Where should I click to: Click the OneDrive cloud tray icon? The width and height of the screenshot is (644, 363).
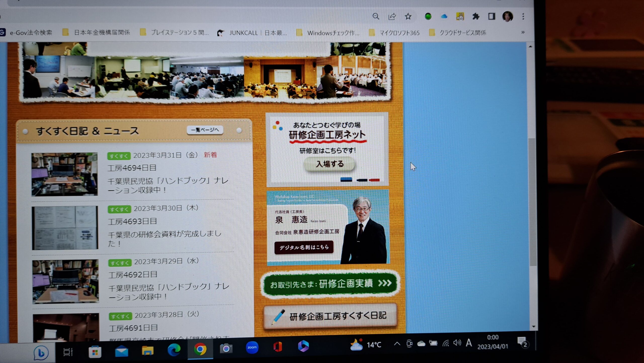[421, 343]
